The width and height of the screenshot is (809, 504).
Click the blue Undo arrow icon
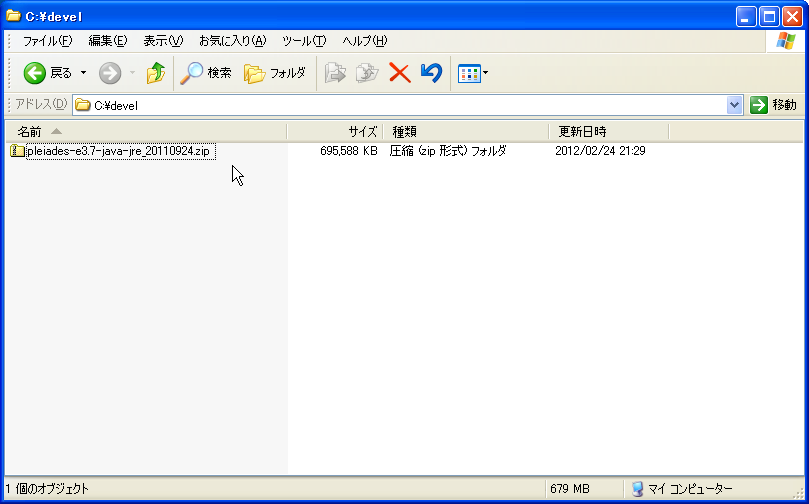tap(431, 73)
